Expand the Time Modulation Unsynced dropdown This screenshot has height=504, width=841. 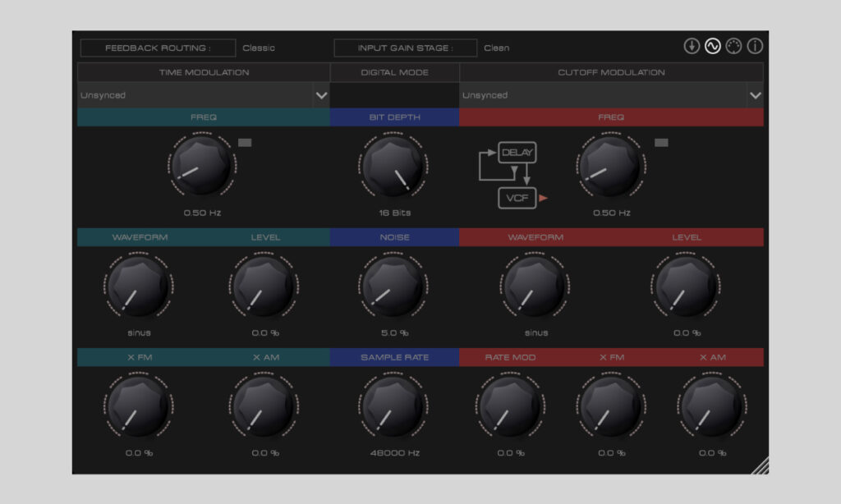(204, 95)
